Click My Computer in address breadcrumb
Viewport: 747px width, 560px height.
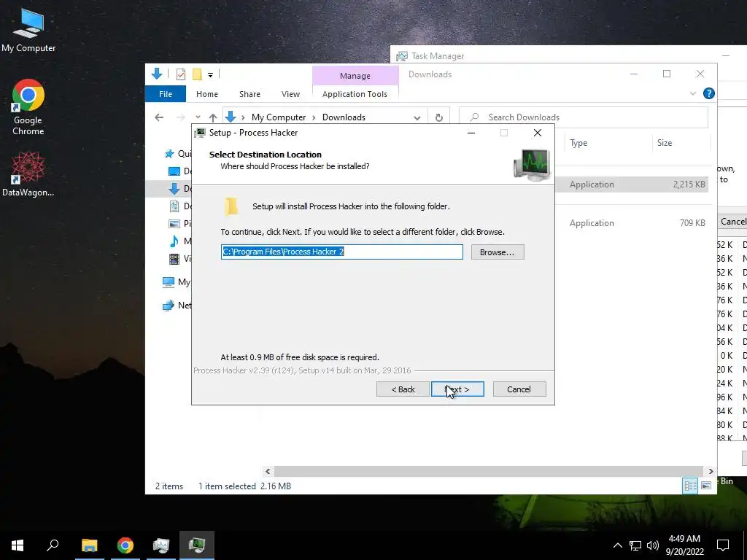[x=279, y=117]
